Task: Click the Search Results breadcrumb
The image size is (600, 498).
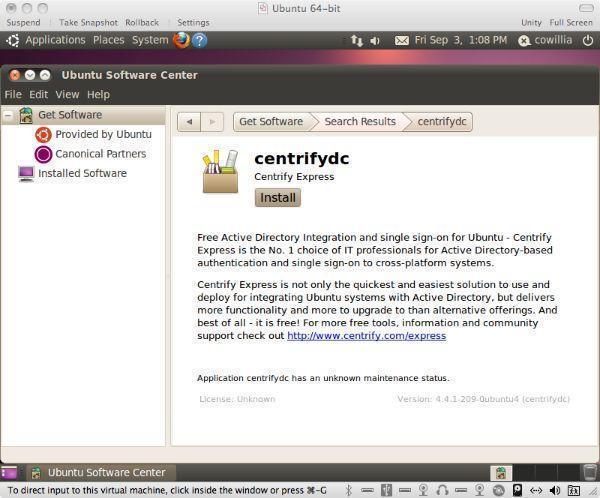Action: tap(360, 122)
